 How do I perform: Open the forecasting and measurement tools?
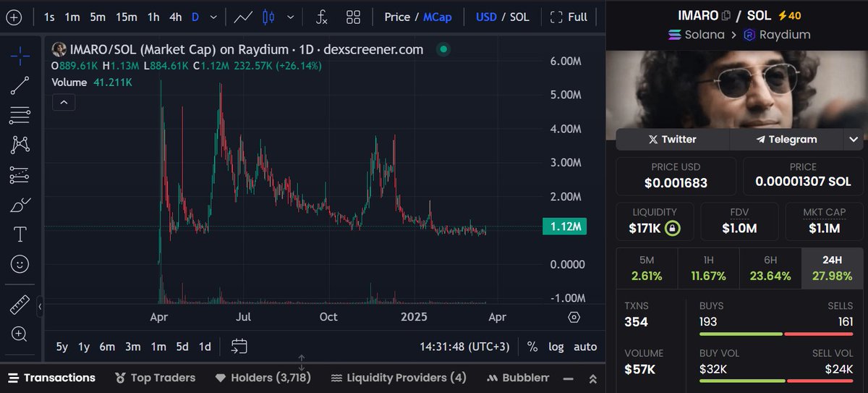tap(20, 174)
